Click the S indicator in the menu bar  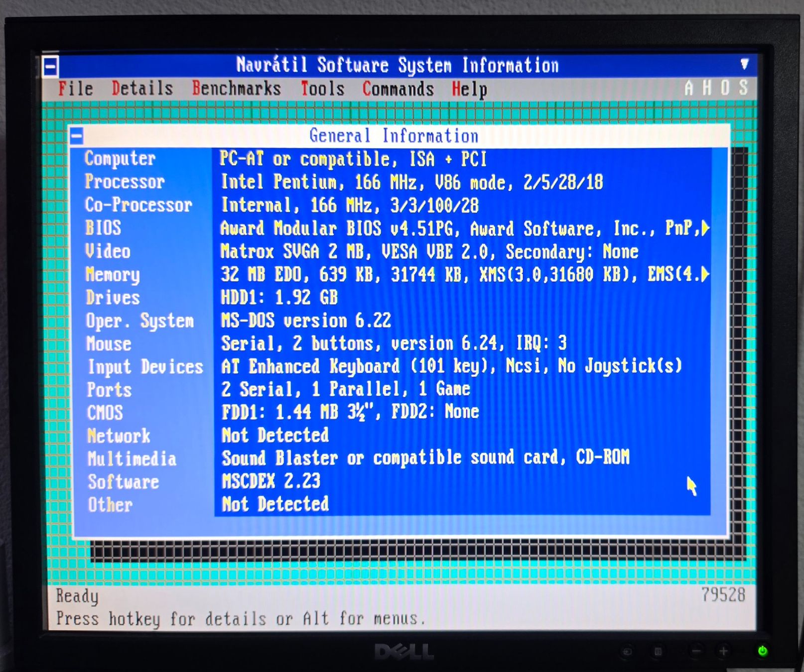pos(743,88)
